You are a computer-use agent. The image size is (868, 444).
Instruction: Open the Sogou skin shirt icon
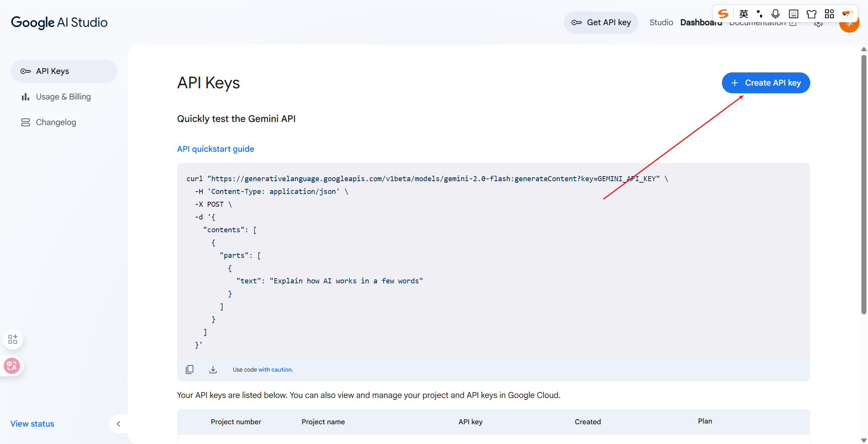pos(811,14)
